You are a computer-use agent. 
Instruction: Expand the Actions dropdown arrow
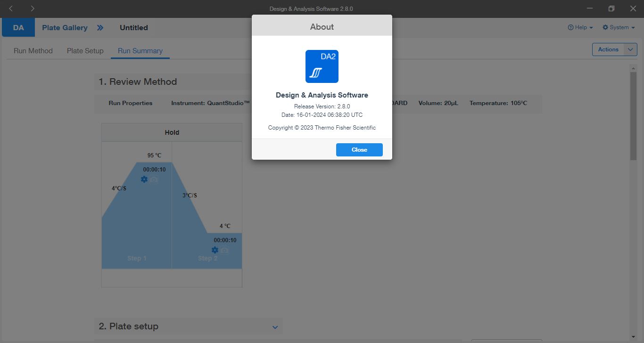pyautogui.click(x=630, y=49)
